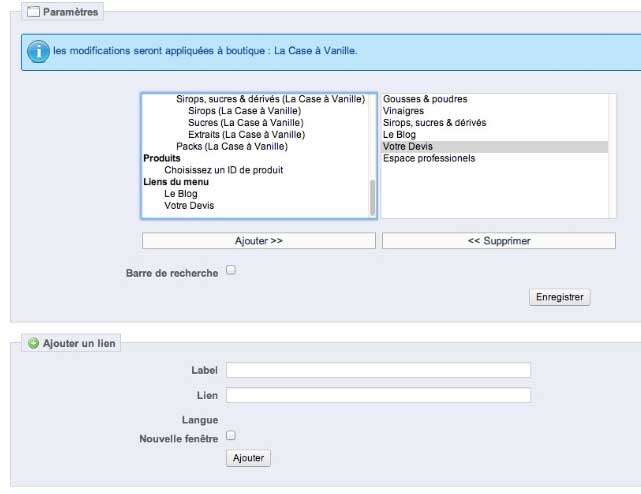Click the Produits group heading
The image size is (641, 494).
coord(162,158)
